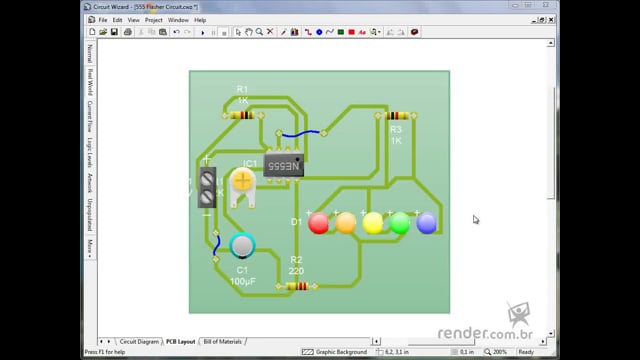Select the green copper area tool
Viewport: 640px width, 360px height.
click(x=341, y=32)
